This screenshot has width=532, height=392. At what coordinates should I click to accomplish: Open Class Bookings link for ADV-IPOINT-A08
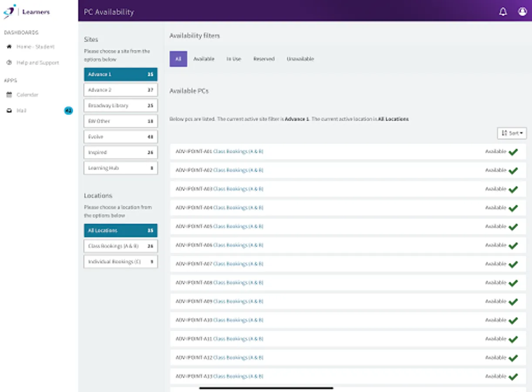pyautogui.click(x=238, y=283)
